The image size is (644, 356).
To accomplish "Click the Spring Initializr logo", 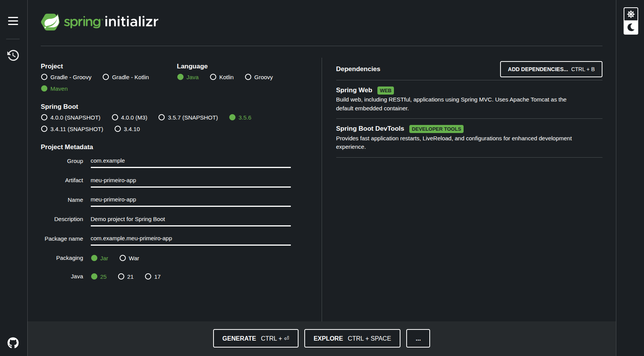I will (99, 21).
